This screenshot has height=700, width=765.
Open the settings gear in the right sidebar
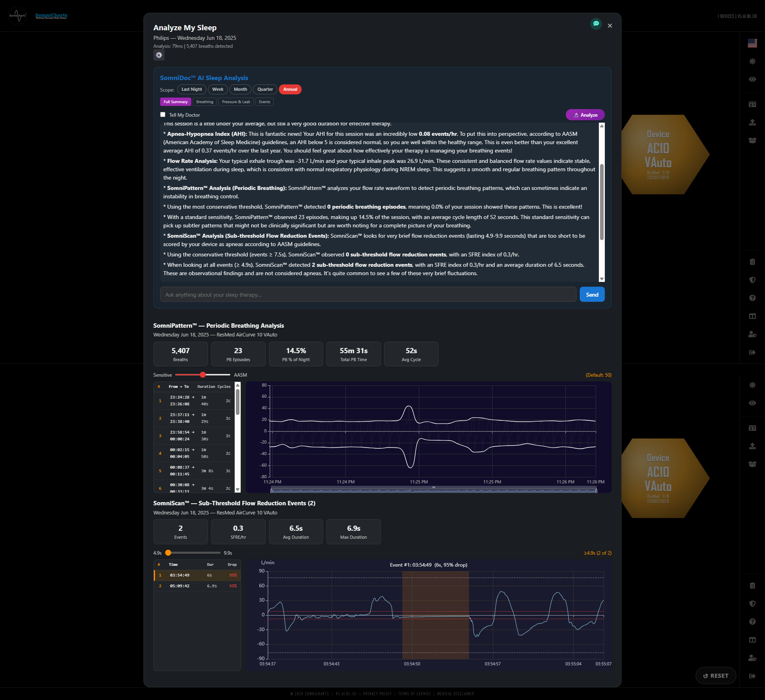point(752,61)
